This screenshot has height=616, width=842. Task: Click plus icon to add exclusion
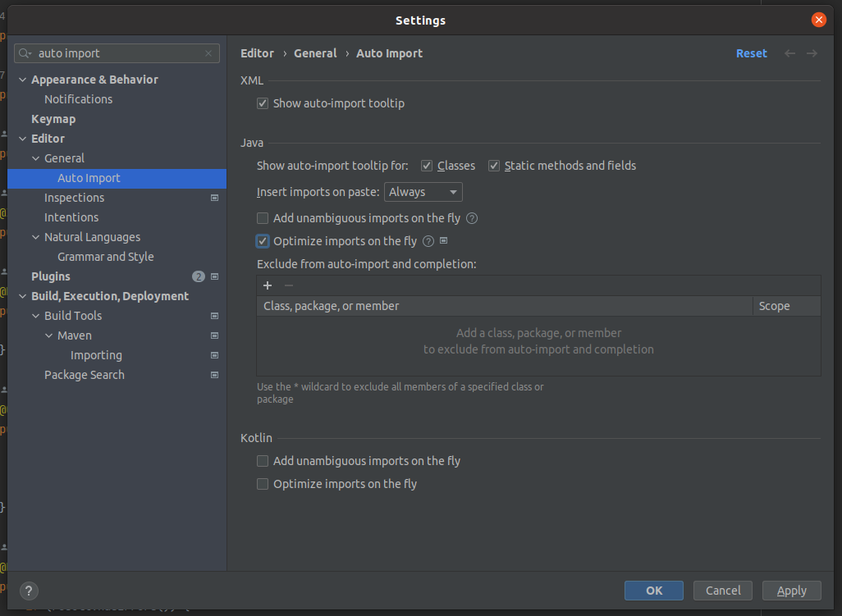(268, 285)
